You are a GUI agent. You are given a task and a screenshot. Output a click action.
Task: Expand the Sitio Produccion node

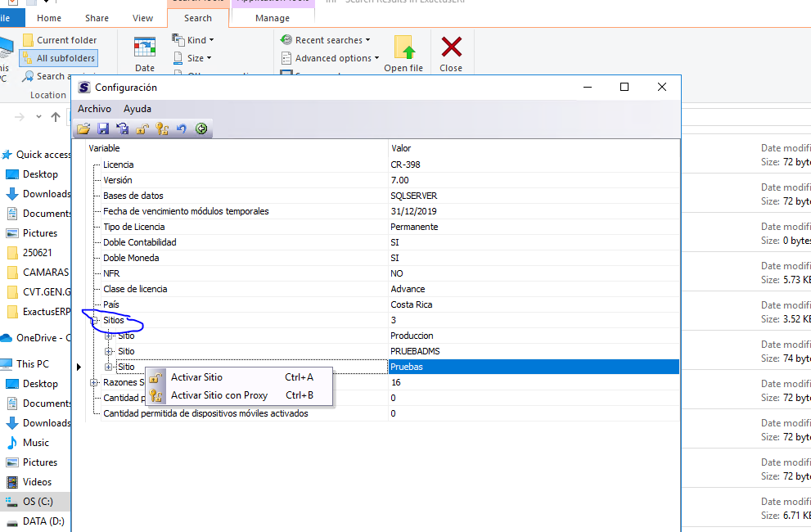(109, 336)
